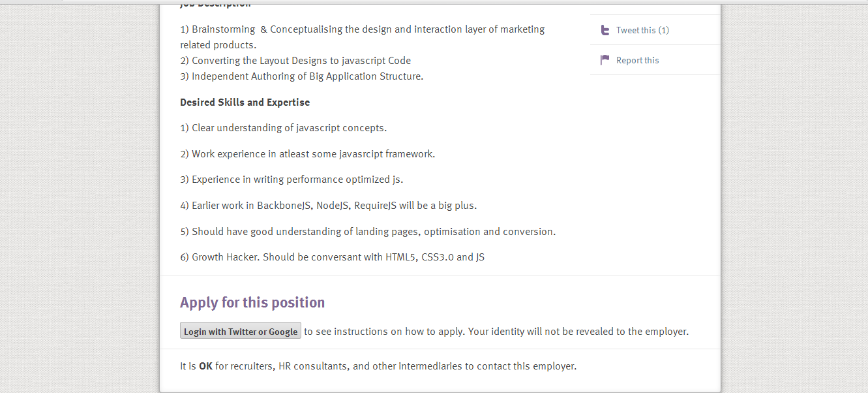Click the "Desired Skills and Expertise" heading
This screenshot has width=868, height=393.
click(245, 102)
